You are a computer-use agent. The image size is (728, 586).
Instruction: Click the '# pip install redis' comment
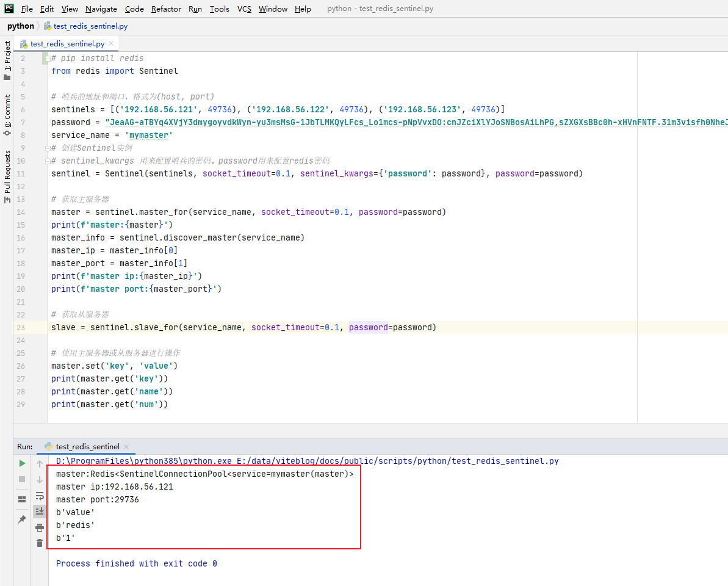coord(98,59)
